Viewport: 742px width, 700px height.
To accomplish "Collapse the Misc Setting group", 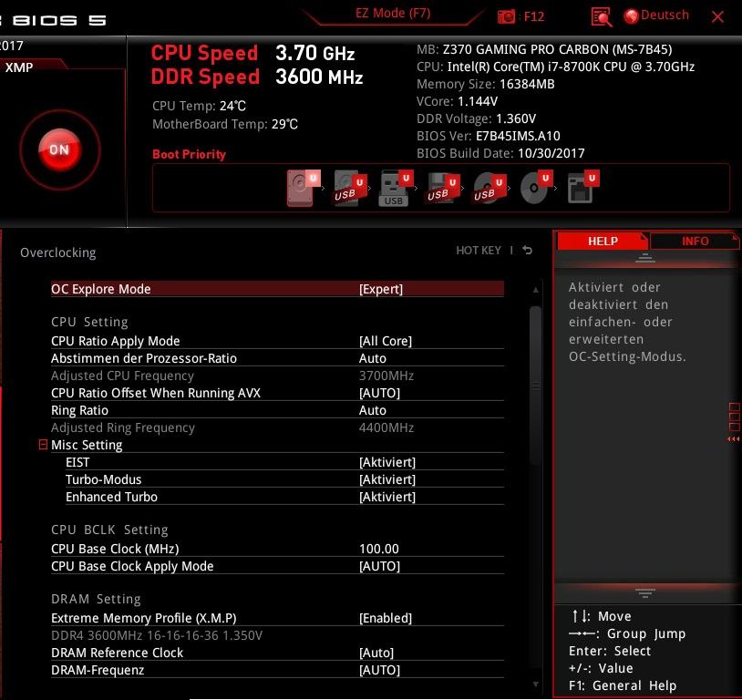I will tap(43, 445).
